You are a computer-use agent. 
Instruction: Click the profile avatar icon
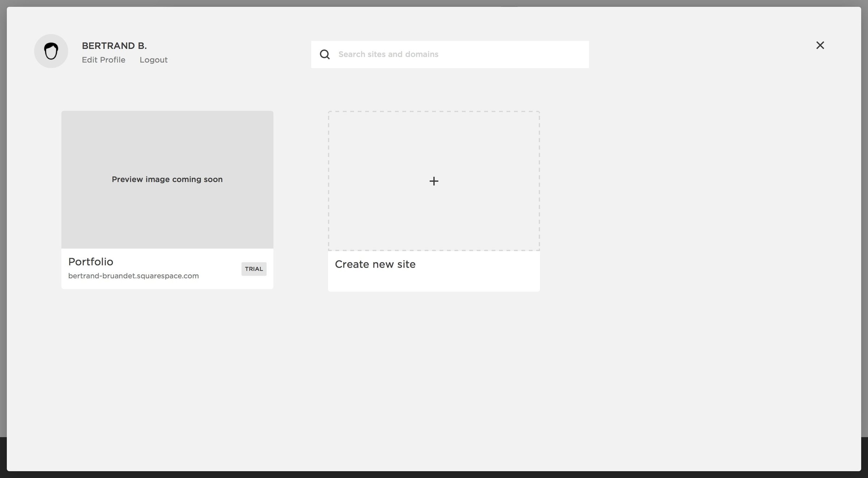(x=51, y=51)
